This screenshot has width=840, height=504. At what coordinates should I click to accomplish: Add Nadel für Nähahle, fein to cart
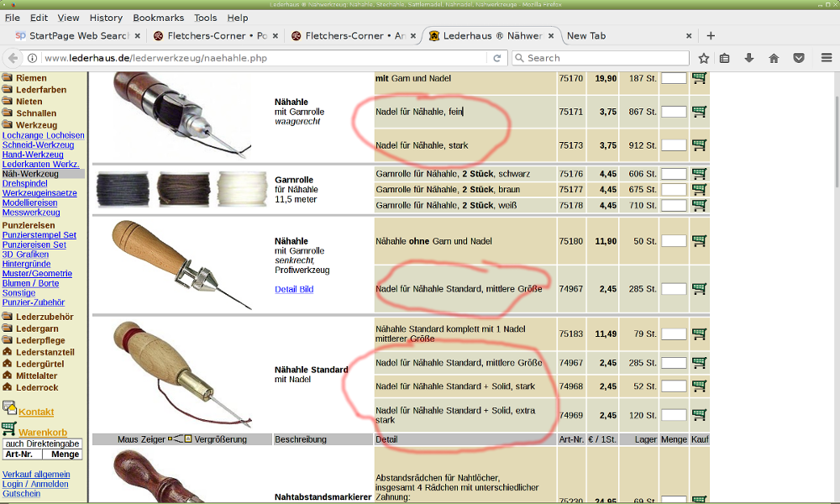[x=699, y=112]
